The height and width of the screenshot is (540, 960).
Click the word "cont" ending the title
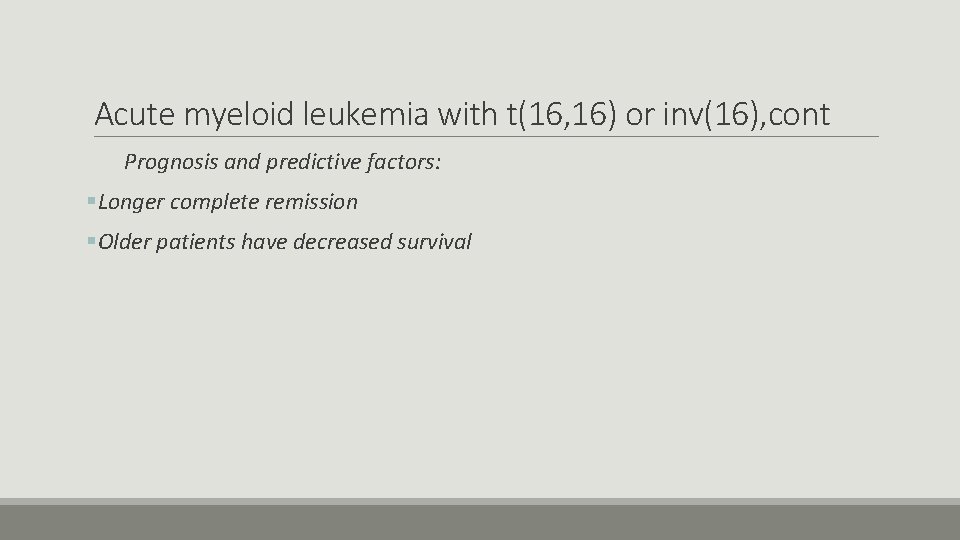click(798, 114)
